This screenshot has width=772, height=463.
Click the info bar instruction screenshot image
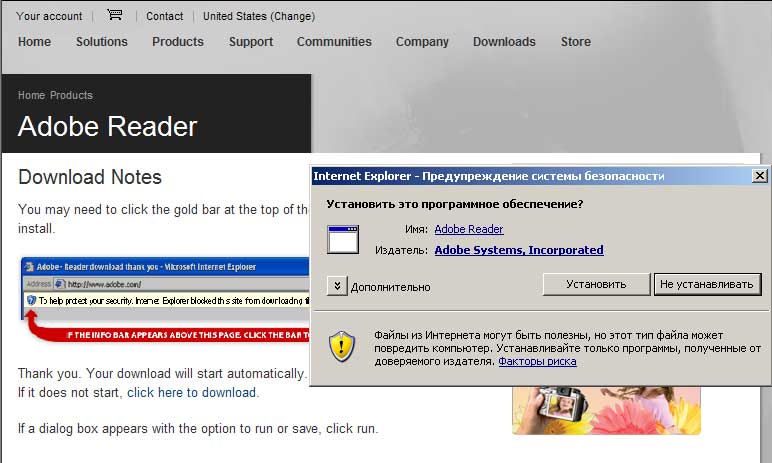point(165,299)
